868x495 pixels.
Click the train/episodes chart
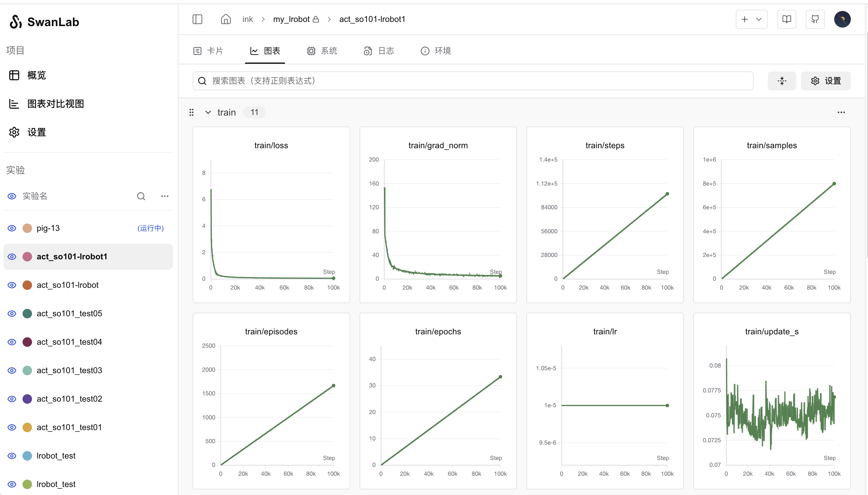tap(271, 401)
